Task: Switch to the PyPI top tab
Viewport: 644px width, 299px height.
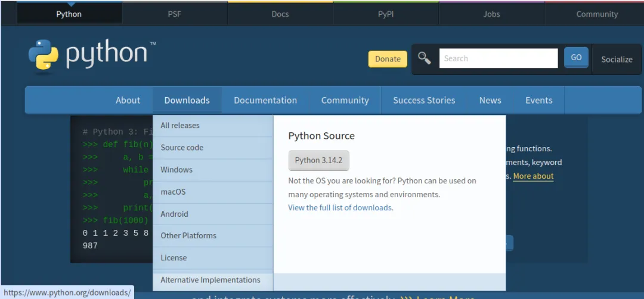Action: point(386,14)
